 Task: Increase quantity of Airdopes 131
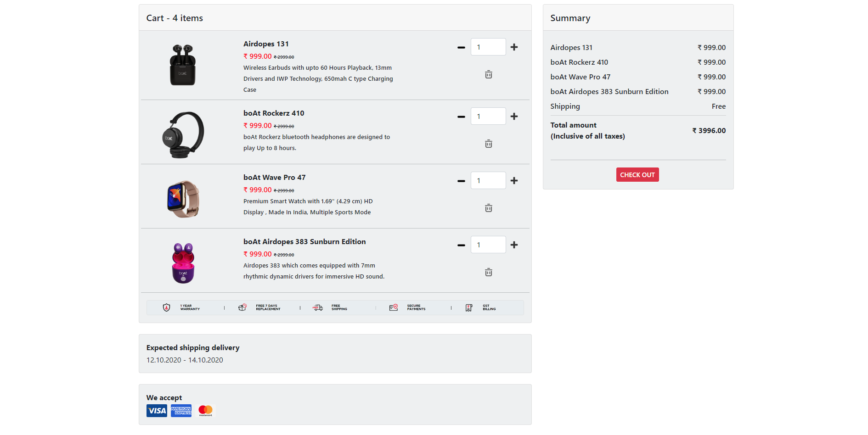tap(514, 47)
